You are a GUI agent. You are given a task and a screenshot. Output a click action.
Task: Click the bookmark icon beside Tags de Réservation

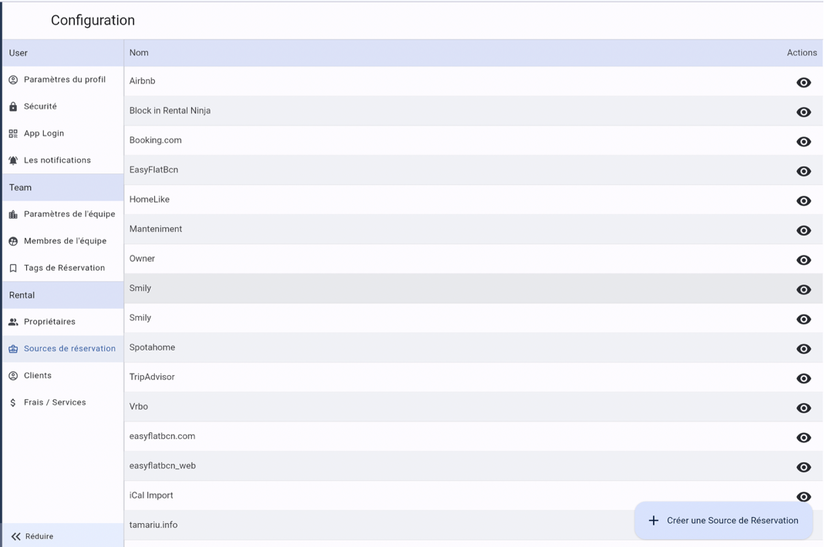[13, 268]
